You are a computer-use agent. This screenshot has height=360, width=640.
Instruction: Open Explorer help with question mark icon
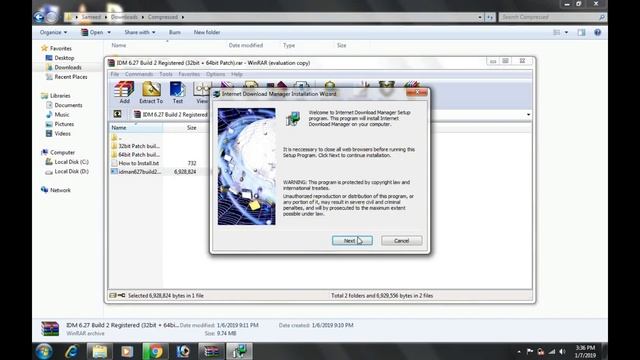coord(598,32)
